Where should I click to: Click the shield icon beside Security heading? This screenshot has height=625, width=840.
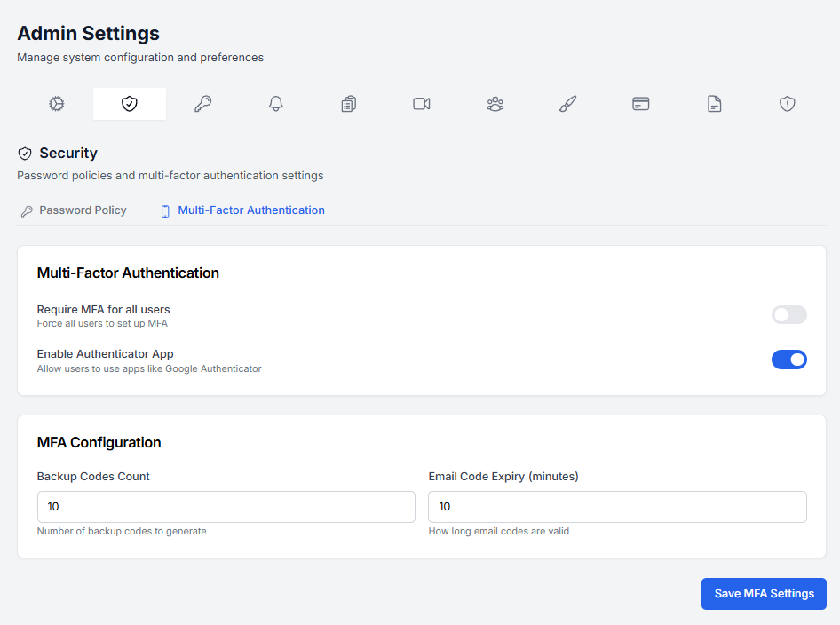tap(25, 154)
